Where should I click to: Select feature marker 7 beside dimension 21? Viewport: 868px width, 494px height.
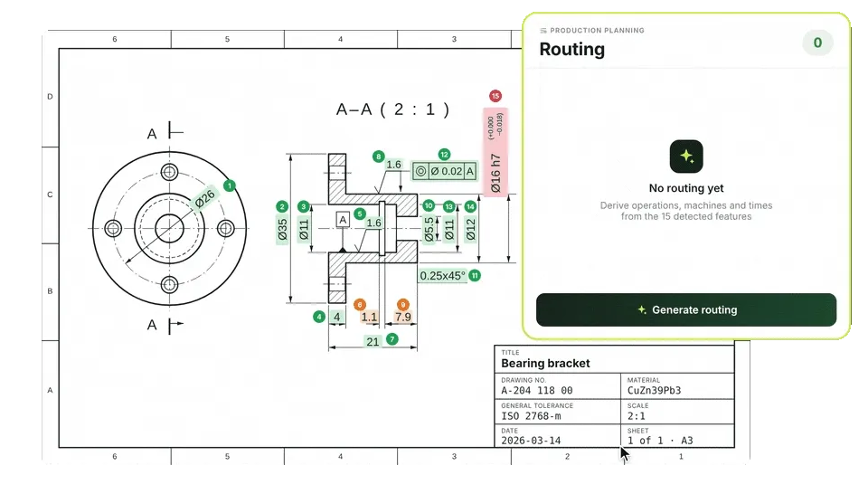[x=392, y=339]
